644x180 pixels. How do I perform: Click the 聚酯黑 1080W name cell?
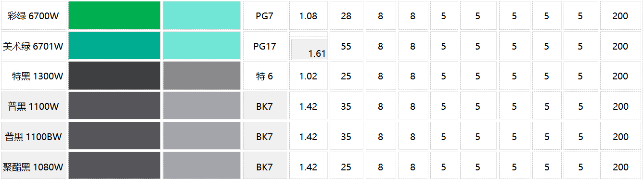tap(34, 166)
